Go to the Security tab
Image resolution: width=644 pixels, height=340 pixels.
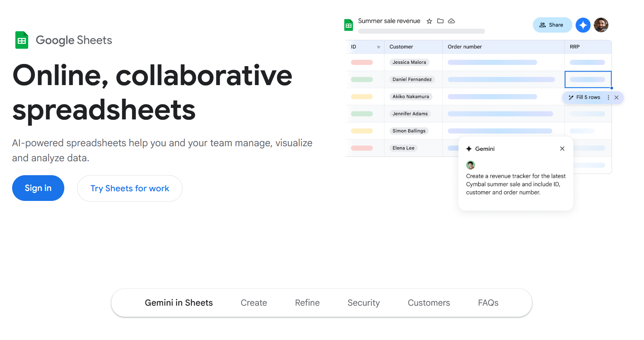pos(364,303)
